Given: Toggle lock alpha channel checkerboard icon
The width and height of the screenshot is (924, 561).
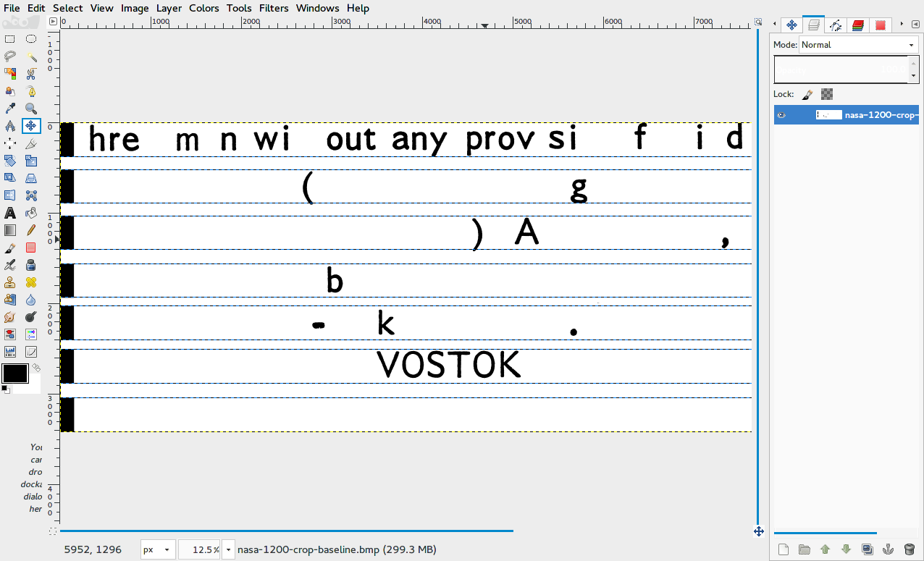Looking at the screenshot, I should pos(827,94).
